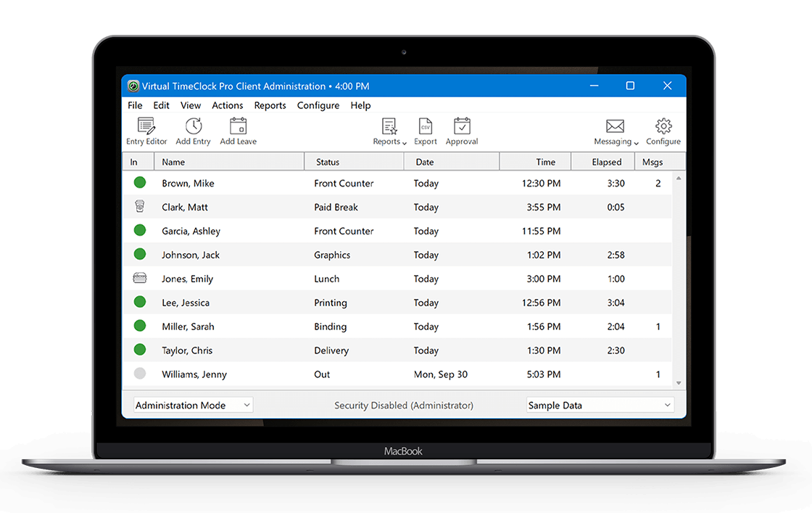Click green status dot for Garcia, Ashley
This screenshot has width=812, height=513.
click(140, 230)
